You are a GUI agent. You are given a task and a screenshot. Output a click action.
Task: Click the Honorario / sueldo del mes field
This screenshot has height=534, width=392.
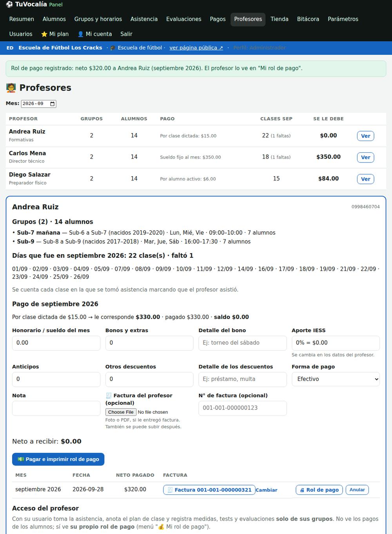56,343
